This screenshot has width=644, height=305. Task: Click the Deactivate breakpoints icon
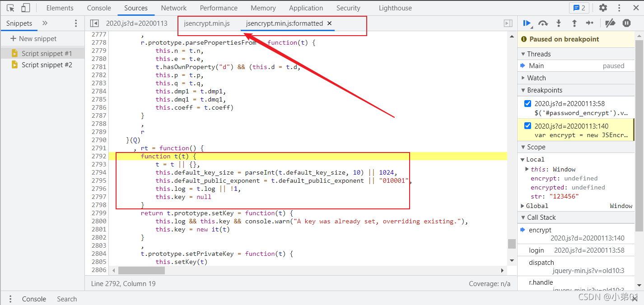coord(611,23)
